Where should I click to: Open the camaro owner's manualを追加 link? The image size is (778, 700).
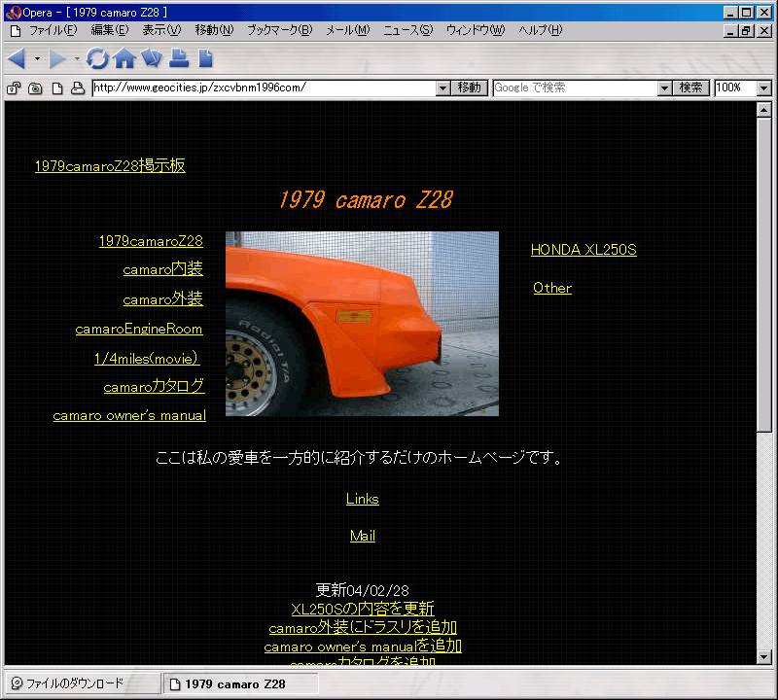pos(363,646)
